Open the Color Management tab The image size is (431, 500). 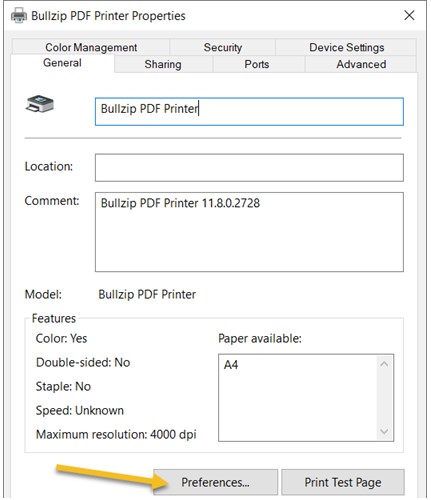[x=91, y=47]
